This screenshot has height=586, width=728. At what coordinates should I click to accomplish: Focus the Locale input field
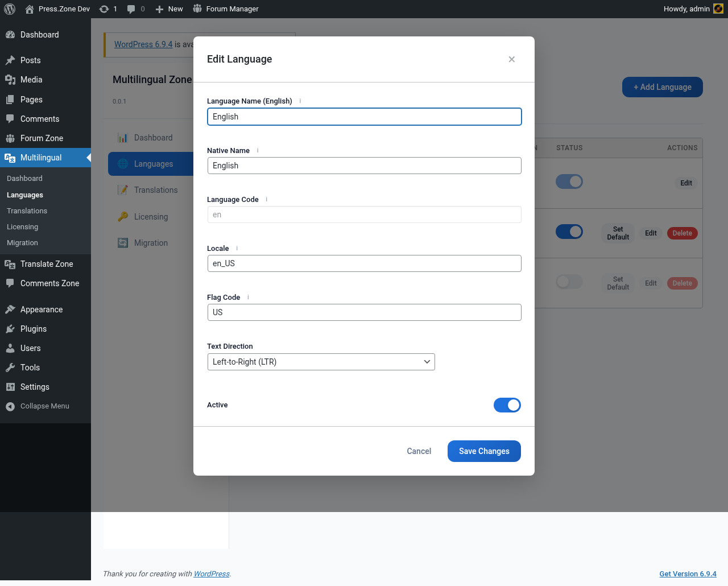(x=365, y=263)
